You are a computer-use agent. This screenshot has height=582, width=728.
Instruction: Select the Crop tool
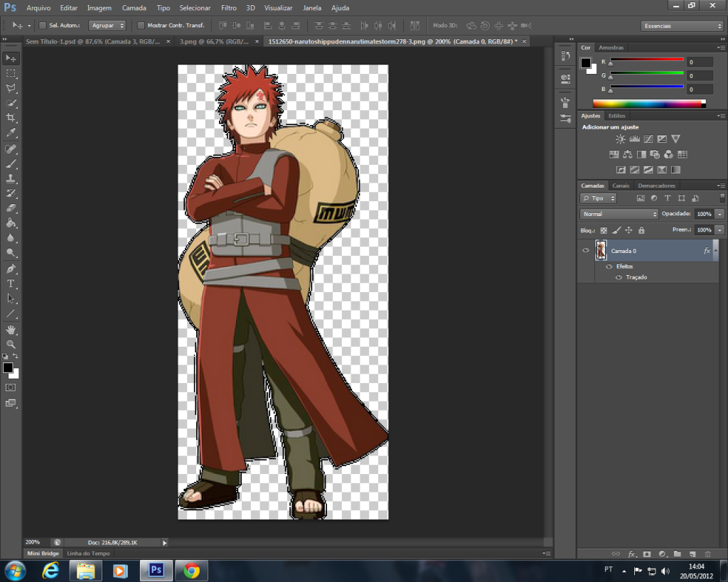tap(11, 118)
